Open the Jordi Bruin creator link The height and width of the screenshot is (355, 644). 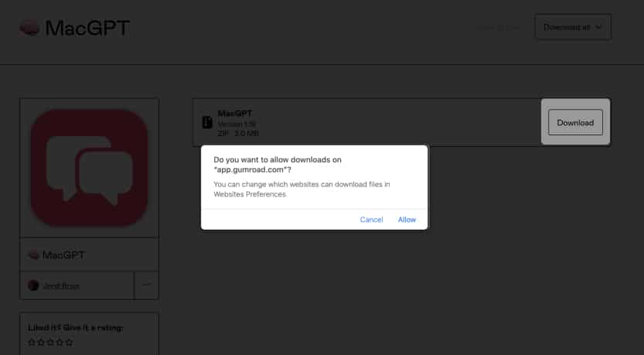click(x=60, y=285)
